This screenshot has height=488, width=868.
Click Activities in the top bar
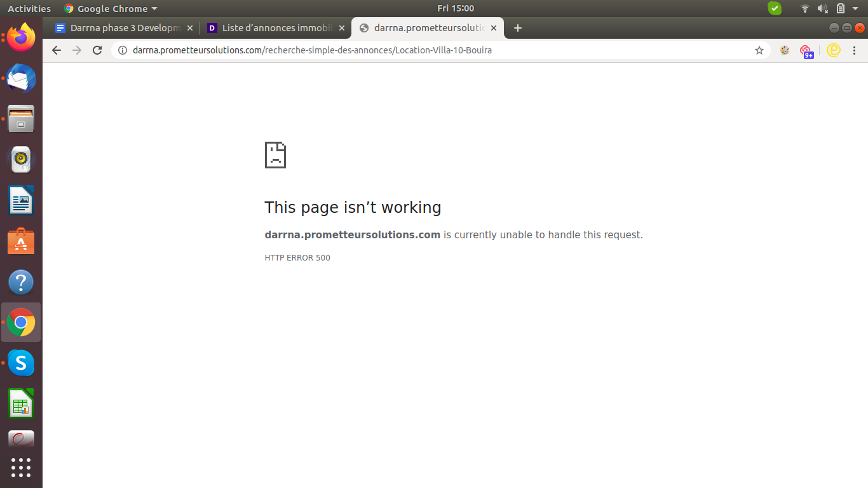point(29,8)
